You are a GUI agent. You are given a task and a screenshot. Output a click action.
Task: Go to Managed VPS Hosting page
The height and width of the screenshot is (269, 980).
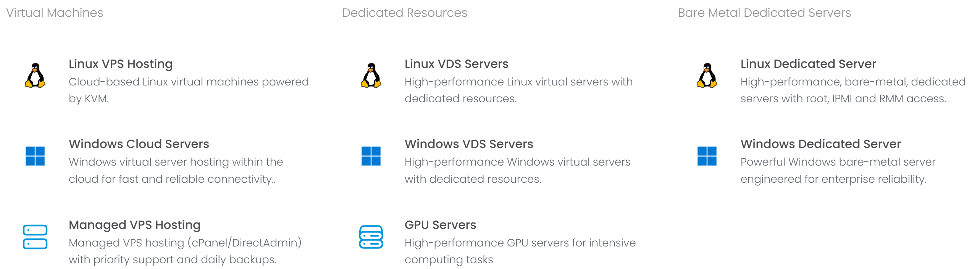point(135,225)
